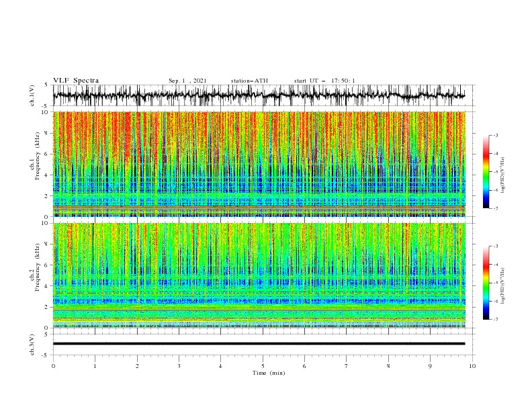Select the date "Sep. 1, 2021"
The width and height of the screenshot is (532, 411).
(x=187, y=81)
